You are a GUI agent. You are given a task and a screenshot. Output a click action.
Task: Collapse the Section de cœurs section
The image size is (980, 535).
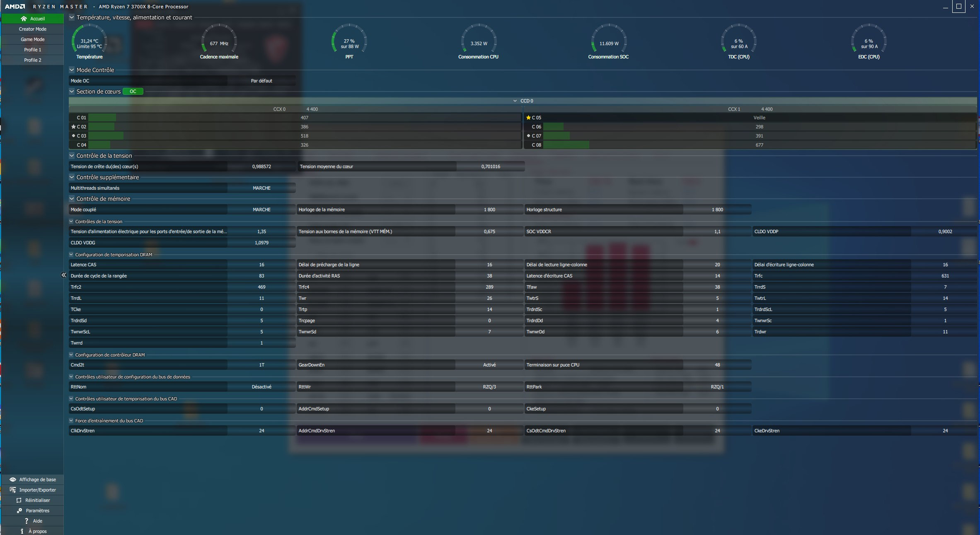point(72,92)
